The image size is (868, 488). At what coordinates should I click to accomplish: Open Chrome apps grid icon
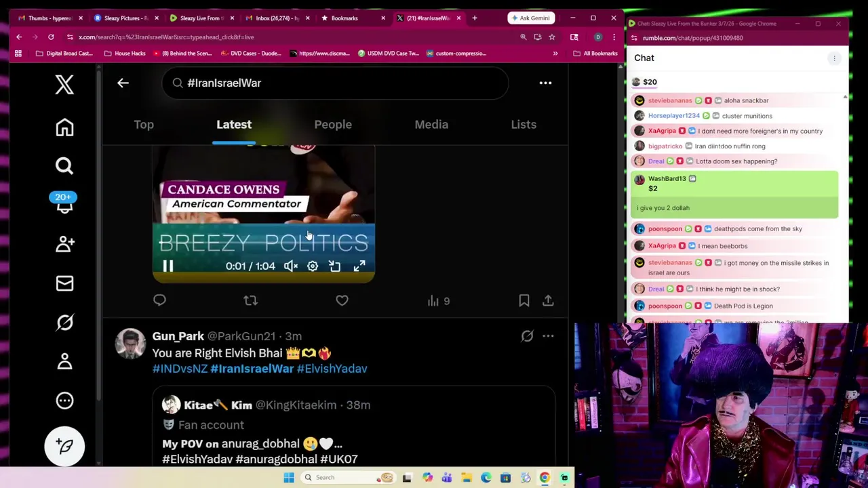18,54
